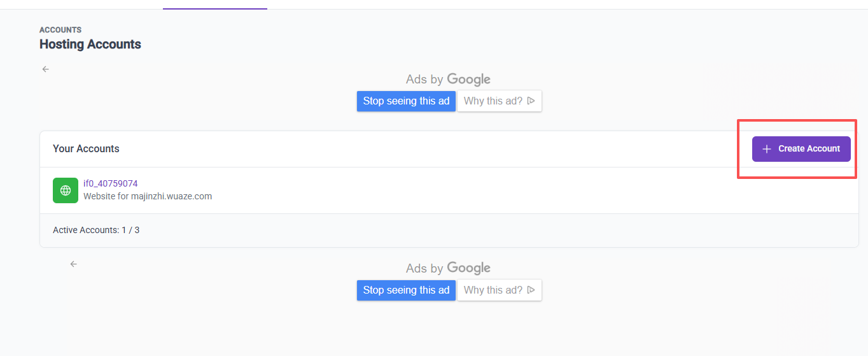
Task: Click the 'Active Accounts: 1 / 3' footer text
Action: click(x=96, y=230)
